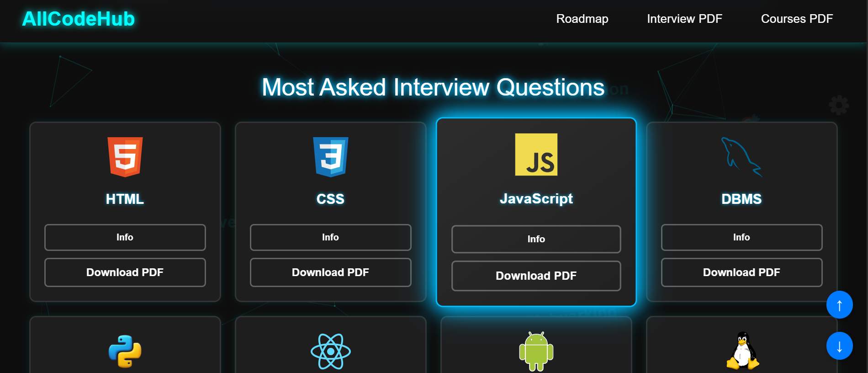The width and height of the screenshot is (868, 373).
Task: Click the DBMS card title text
Action: [x=741, y=199]
